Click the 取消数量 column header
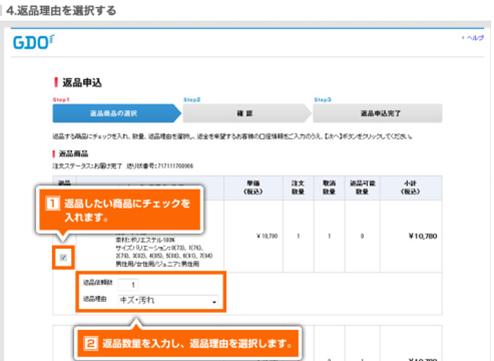 tap(329, 187)
